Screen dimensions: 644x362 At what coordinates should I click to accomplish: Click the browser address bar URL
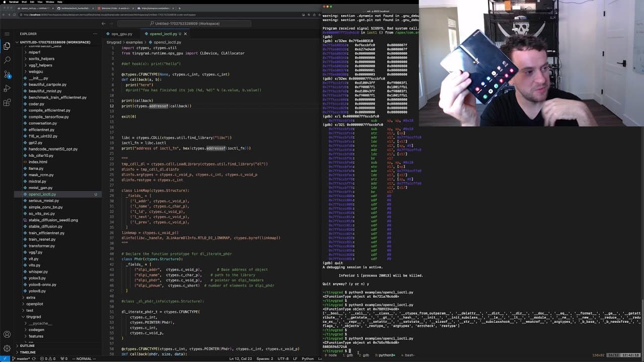point(108,15)
